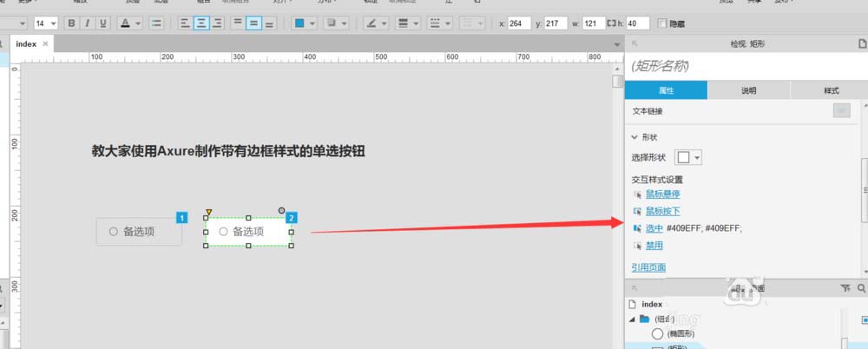Click the width w field
The width and height of the screenshot is (868, 349).
click(593, 23)
